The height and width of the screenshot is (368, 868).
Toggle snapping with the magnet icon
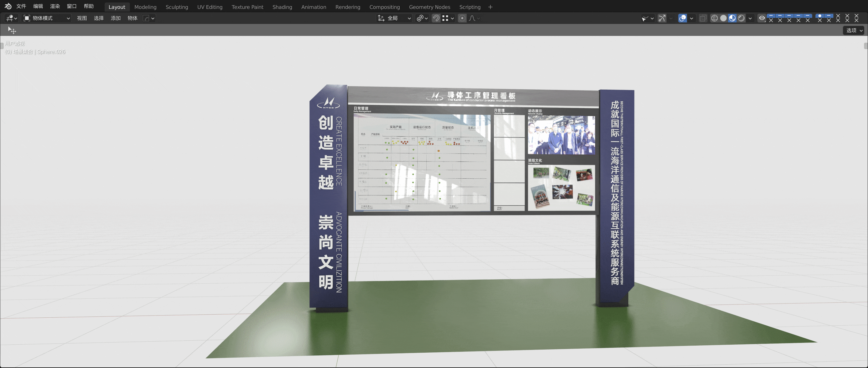(x=436, y=18)
